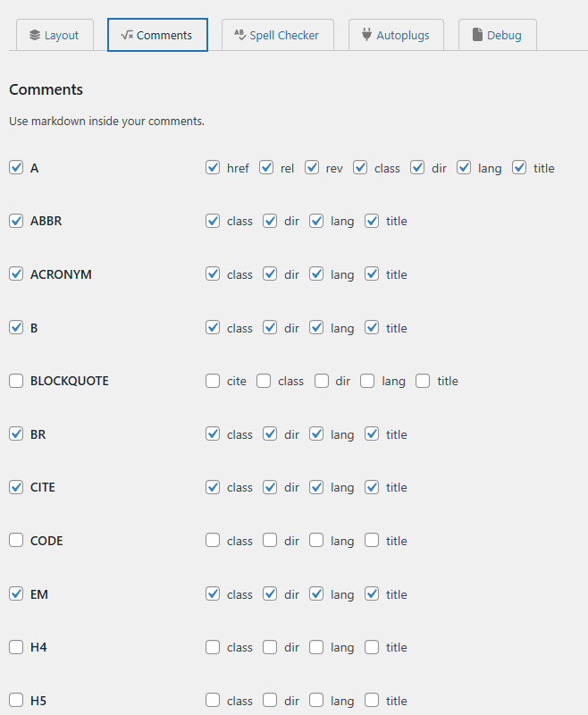
Task: Go to the Debug tab
Action: tap(497, 35)
